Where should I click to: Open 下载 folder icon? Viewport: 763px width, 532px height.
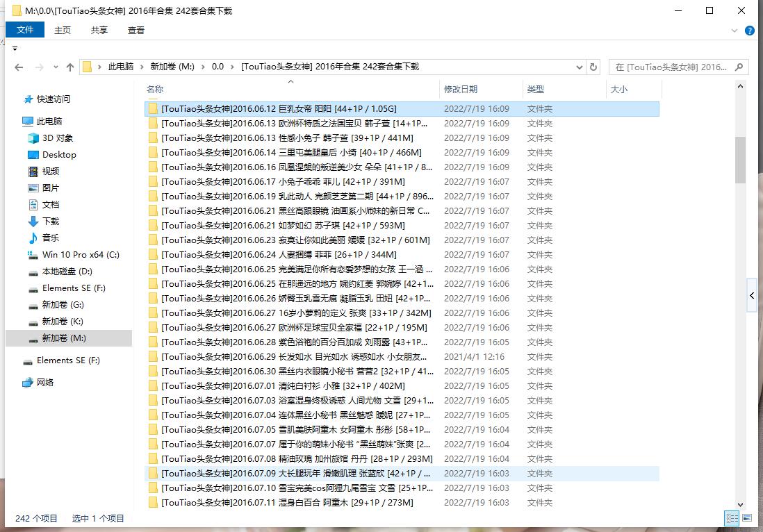point(33,222)
